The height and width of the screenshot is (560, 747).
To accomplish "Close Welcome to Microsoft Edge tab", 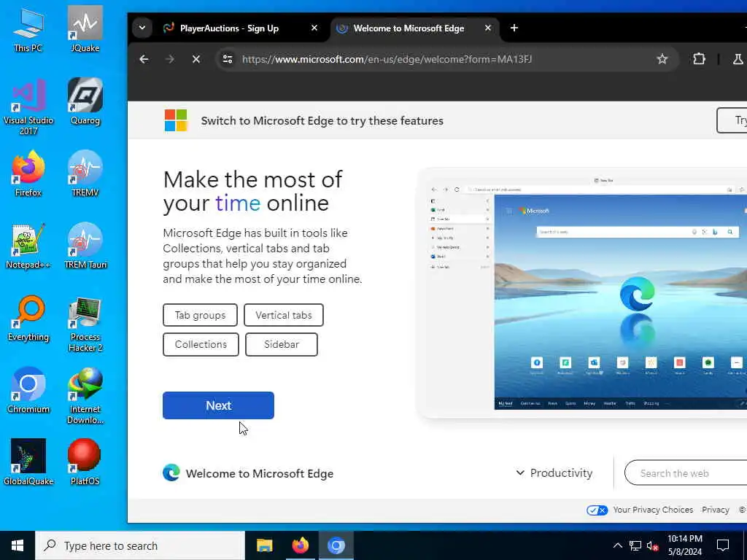I will (488, 28).
